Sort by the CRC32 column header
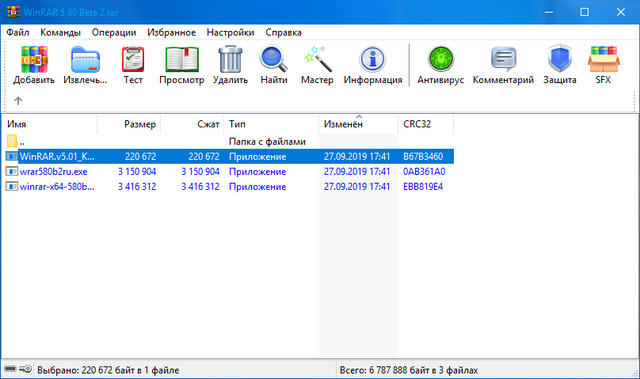Image resolution: width=640 pixels, height=379 pixels. point(426,124)
